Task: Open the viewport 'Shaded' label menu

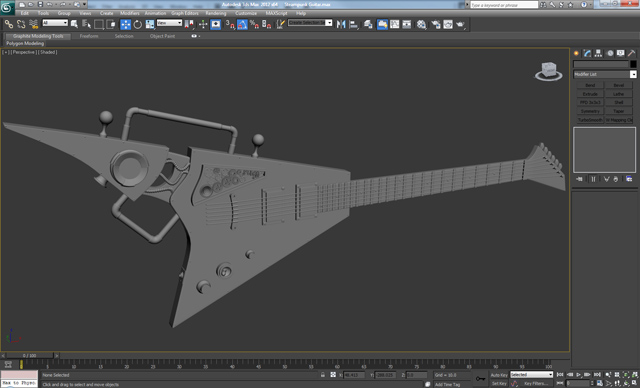Action: pyautogui.click(x=48, y=52)
